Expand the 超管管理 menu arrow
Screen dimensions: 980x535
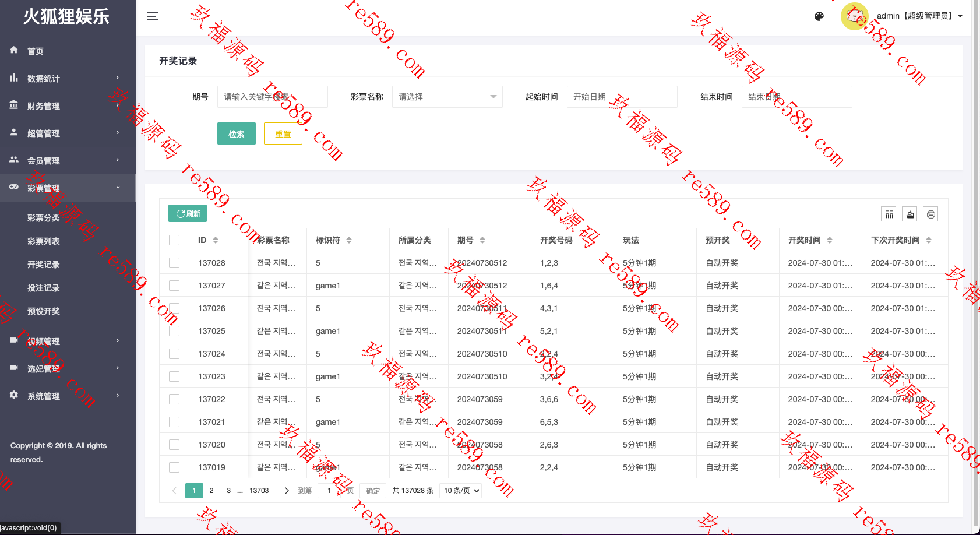coord(118,133)
